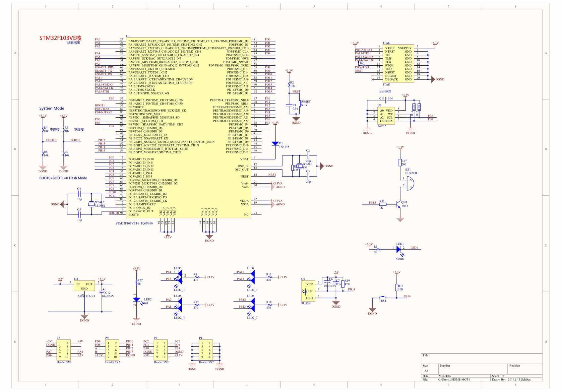Click the R8 470 resistor
Screen dimensions: 562x392
[197, 277]
